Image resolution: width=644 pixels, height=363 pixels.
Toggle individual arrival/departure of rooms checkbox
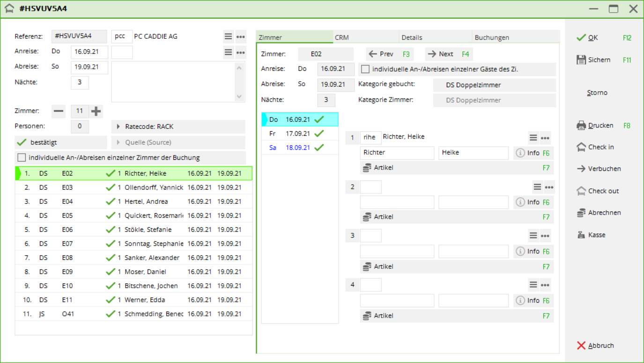click(22, 157)
